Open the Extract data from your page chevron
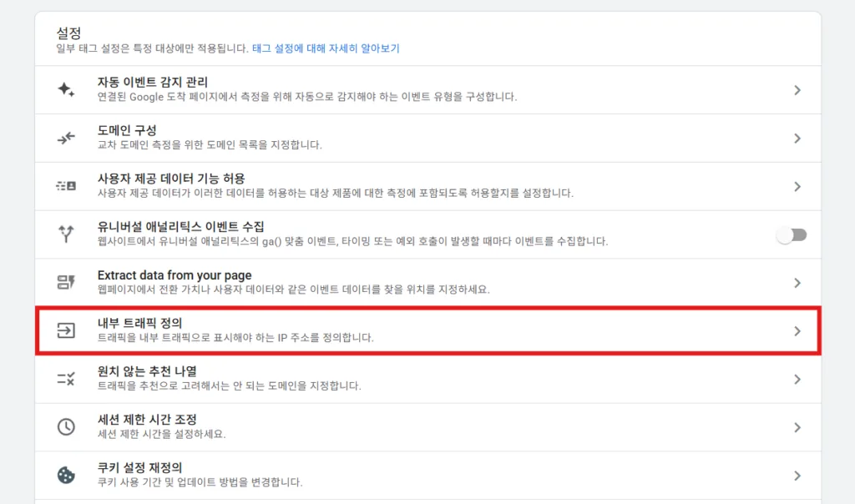The height and width of the screenshot is (504, 855). click(x=797, y=283)
